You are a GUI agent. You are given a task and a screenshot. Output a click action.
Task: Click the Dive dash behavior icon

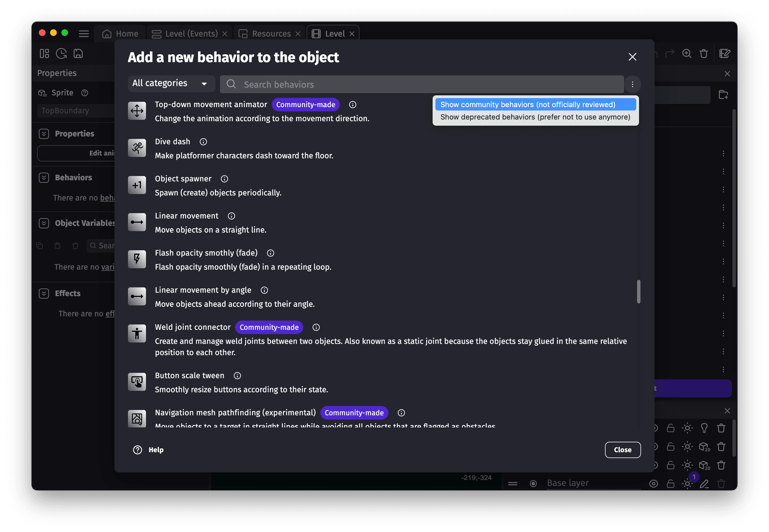[x=137, y=148]
